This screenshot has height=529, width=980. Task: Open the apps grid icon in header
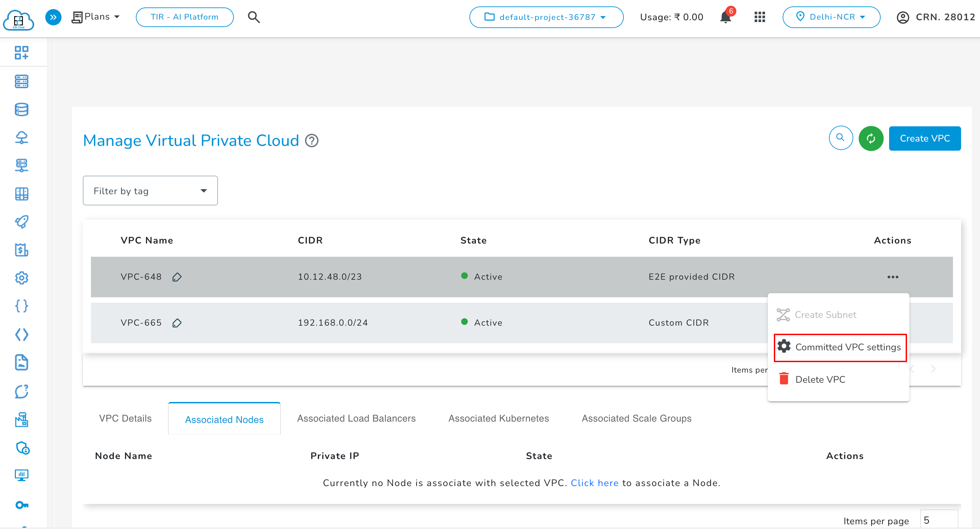click(759, 17)
